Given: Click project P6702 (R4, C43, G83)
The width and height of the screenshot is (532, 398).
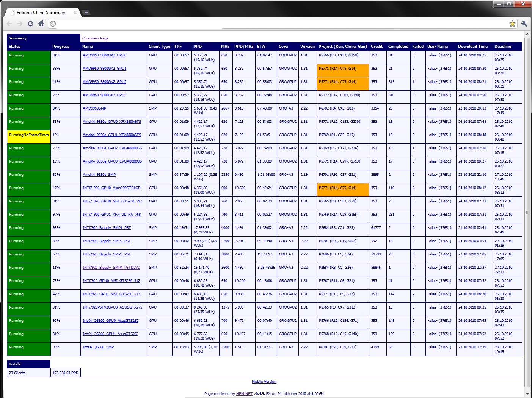Looking at the screenshot, I should tap(337, 108).
